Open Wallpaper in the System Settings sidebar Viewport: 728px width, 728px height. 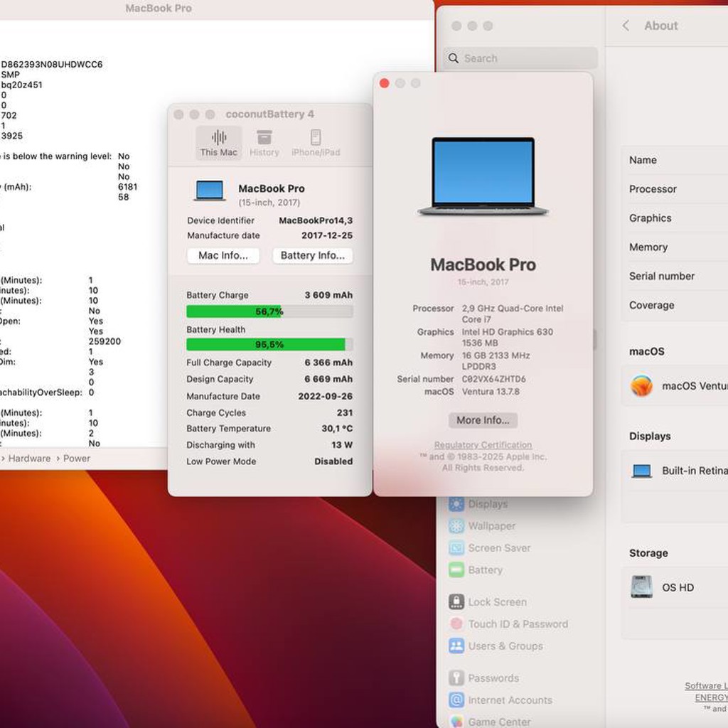click(483, 525)
